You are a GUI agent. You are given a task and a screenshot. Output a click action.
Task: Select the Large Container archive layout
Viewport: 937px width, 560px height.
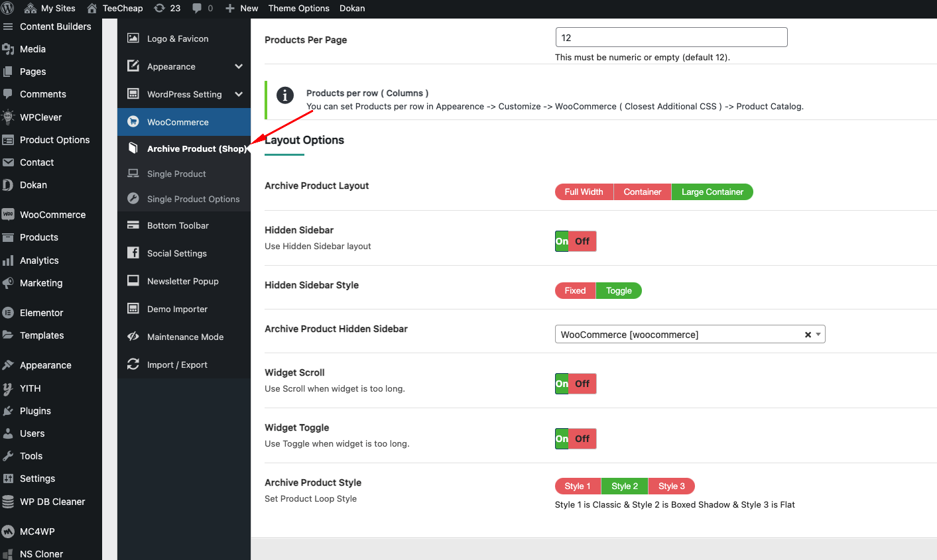[x=712, y=192]
